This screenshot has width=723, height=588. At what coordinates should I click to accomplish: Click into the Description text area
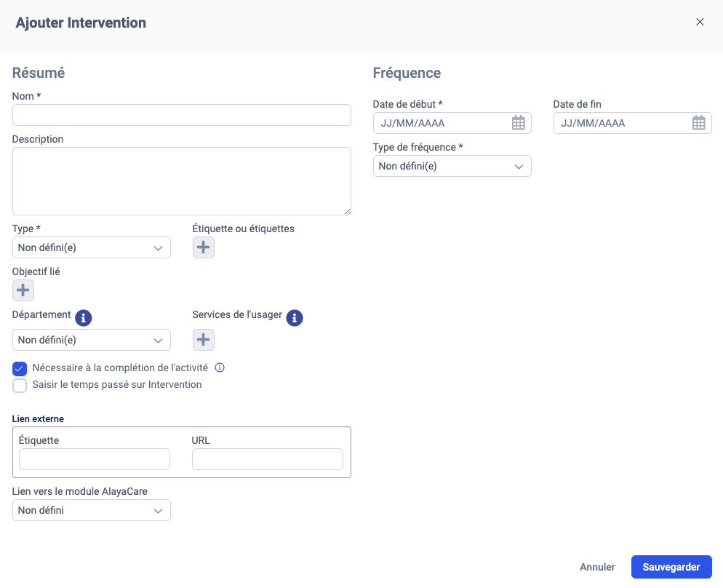[182, 180]
